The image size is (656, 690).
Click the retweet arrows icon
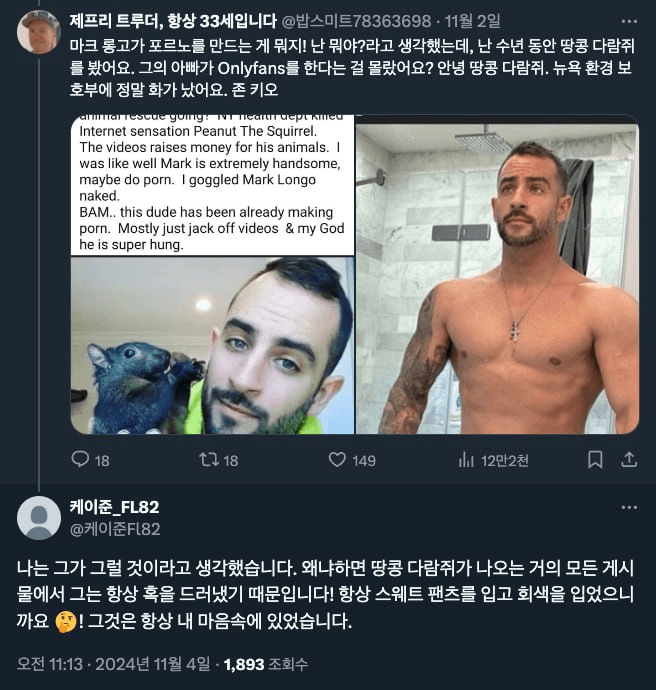click(209, 460)
